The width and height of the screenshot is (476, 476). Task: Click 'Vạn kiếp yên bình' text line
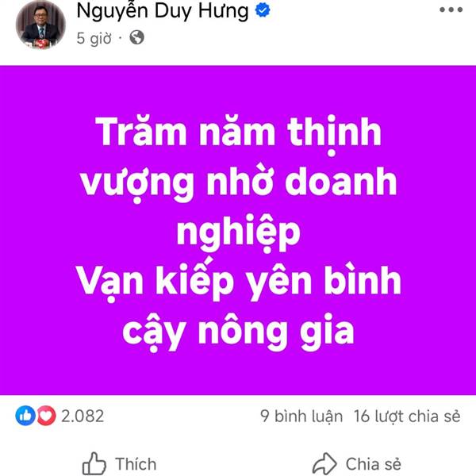pos(238,281)
